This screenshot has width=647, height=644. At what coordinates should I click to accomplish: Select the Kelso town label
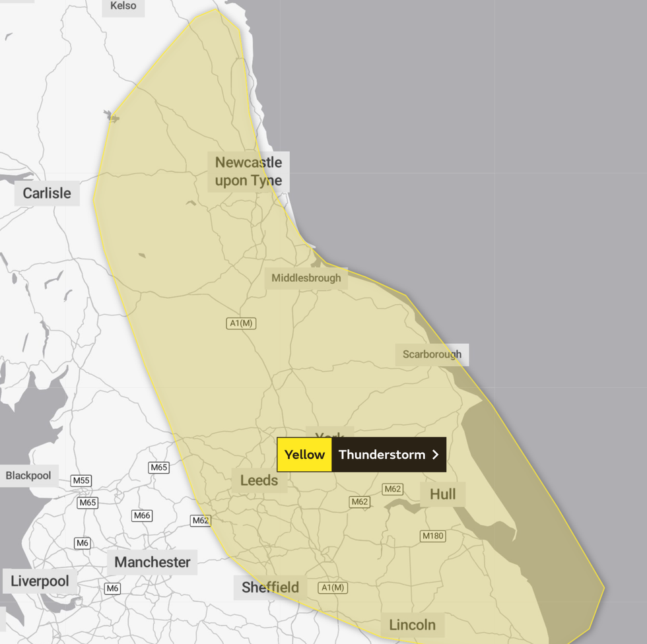click(x=123, y=6)
